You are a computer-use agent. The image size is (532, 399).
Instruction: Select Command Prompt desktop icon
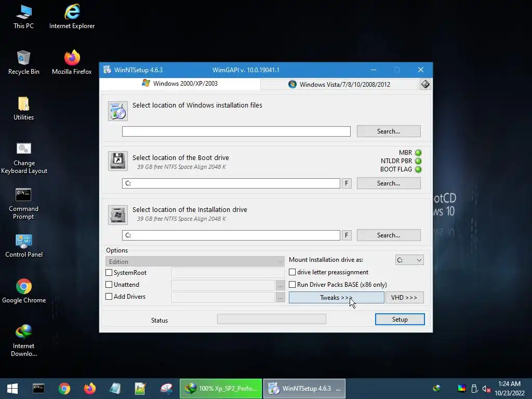click(23, 204)
